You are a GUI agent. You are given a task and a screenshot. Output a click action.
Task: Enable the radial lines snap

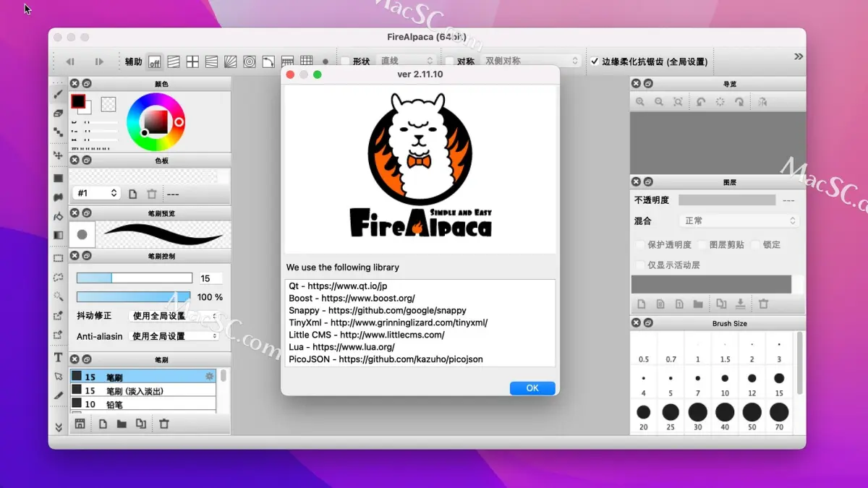pos(230,61)
